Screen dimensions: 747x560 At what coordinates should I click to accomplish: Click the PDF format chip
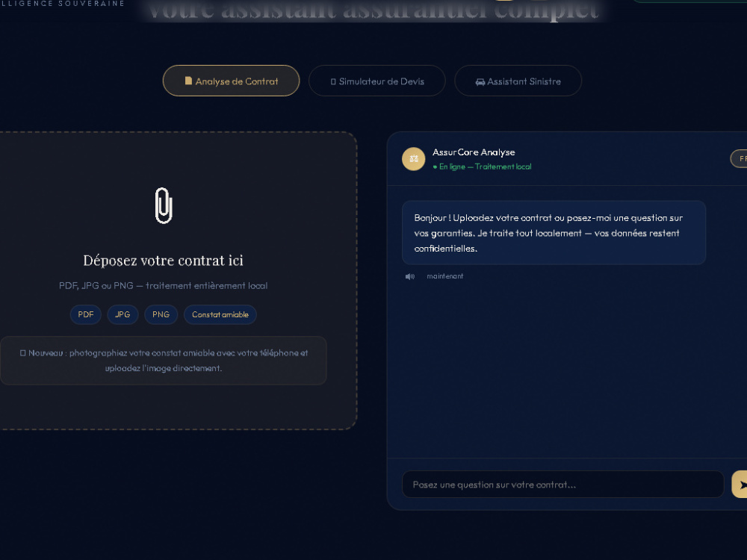pos(86,314)
